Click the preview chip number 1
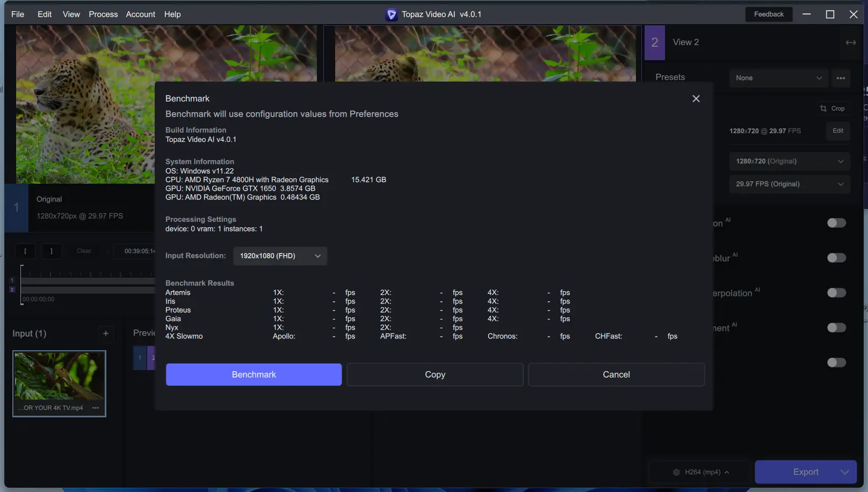Screen dimensions: 868x492 140,358
